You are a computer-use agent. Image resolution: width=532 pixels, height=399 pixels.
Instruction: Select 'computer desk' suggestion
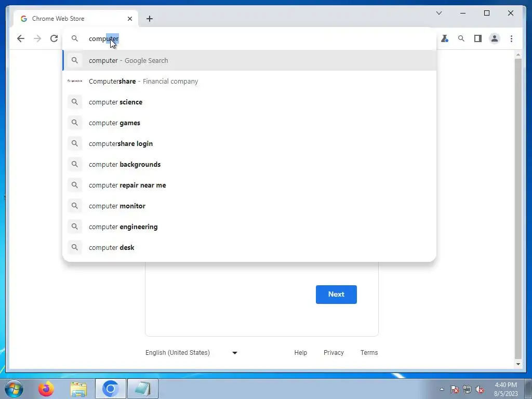[x=249, y=247]
